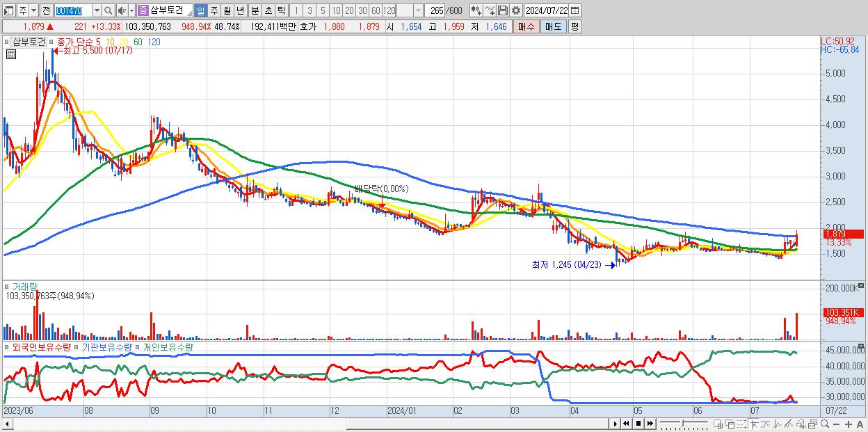Viewport: 868px width, 432px height.
Task: Open the stock code 001470 dropdown arrow
Action: click(97, 11)
